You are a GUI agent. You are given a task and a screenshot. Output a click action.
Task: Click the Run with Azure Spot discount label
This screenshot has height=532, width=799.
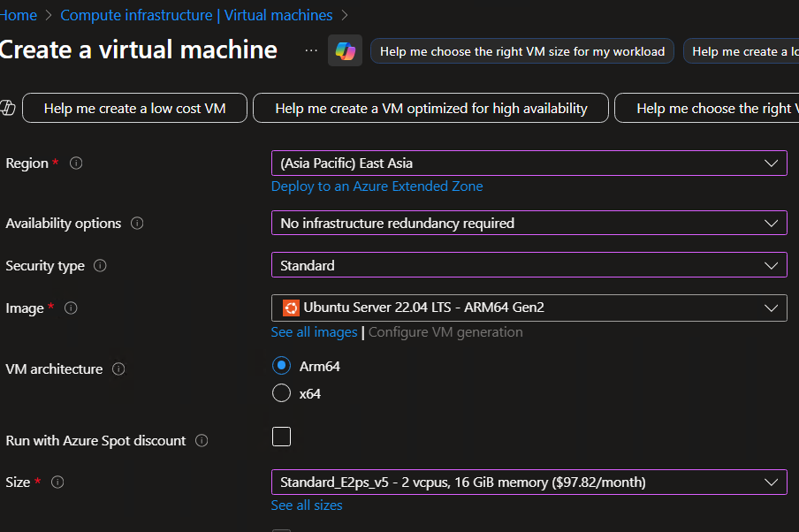[95, 441]
